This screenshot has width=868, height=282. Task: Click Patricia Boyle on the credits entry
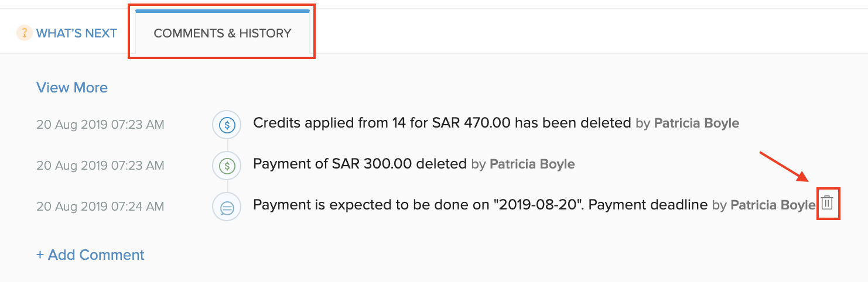point(696,123)
